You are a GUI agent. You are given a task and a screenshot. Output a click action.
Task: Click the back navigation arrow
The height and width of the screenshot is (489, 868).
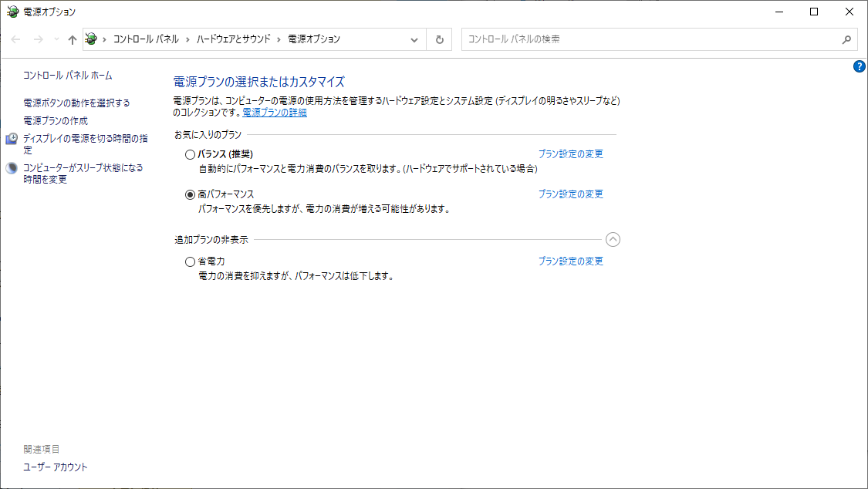pyautogui.click(x=15, y=39)
